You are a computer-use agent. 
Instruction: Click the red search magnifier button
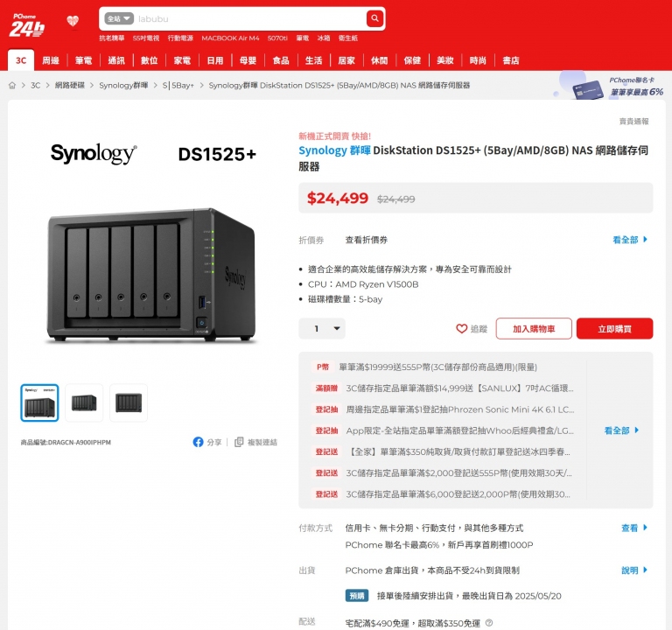(x=374, y=18)
